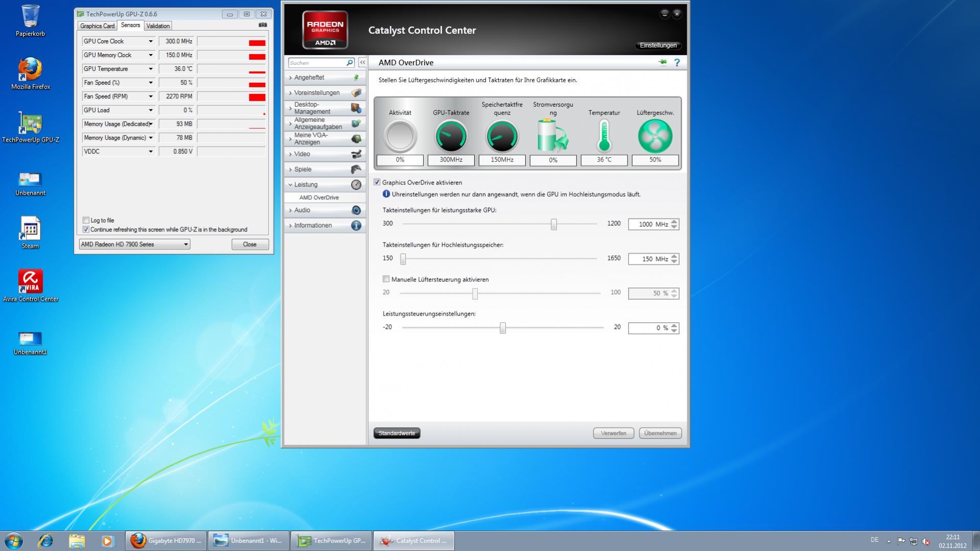980x551 pixels.
Task: Expand the Angeheftet sidebar section
Action: 325,78
